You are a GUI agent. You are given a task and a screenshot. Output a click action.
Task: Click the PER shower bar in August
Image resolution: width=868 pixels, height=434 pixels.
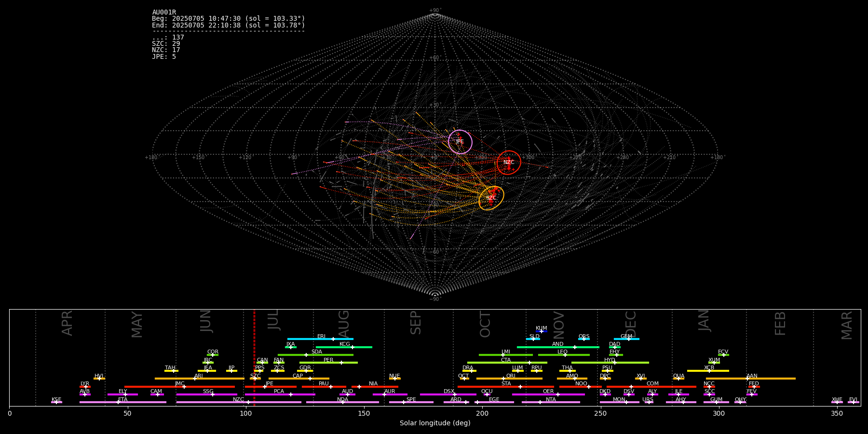tap(328, 363)
